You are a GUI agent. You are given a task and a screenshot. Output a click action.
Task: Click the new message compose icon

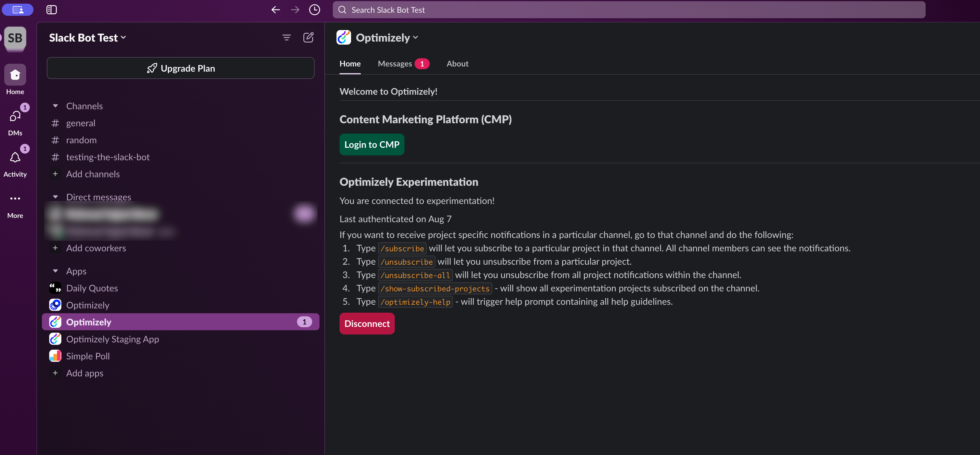(309, 37)
